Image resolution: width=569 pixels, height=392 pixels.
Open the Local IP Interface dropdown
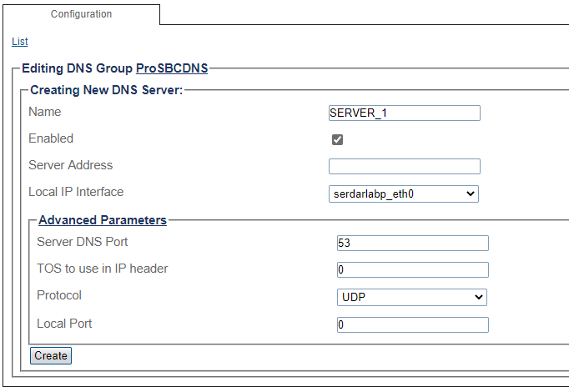click(x=404, y=193)
